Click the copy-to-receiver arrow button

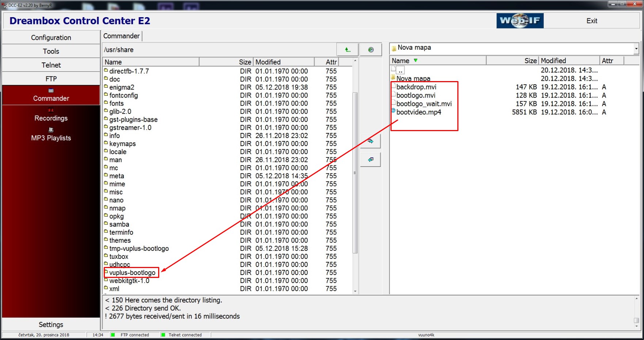[370, 160]
